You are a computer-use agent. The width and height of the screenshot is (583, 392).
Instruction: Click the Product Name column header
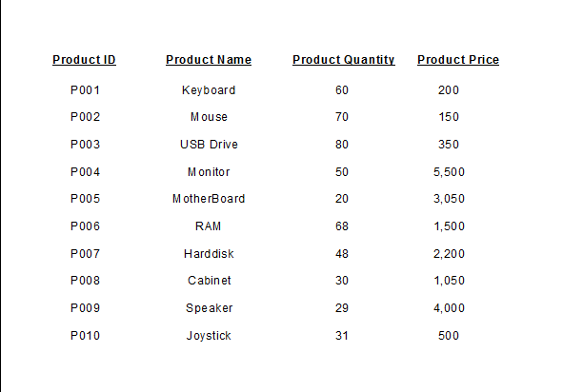click(209, 60)
